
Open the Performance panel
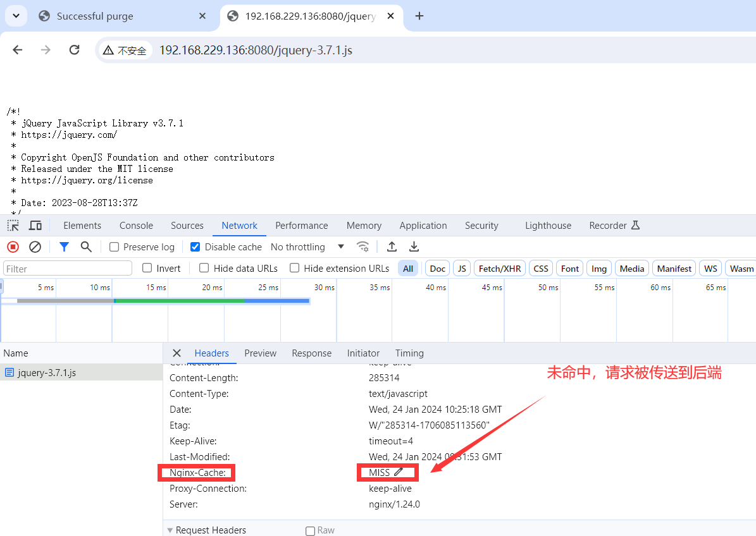[x=302, y=226]
